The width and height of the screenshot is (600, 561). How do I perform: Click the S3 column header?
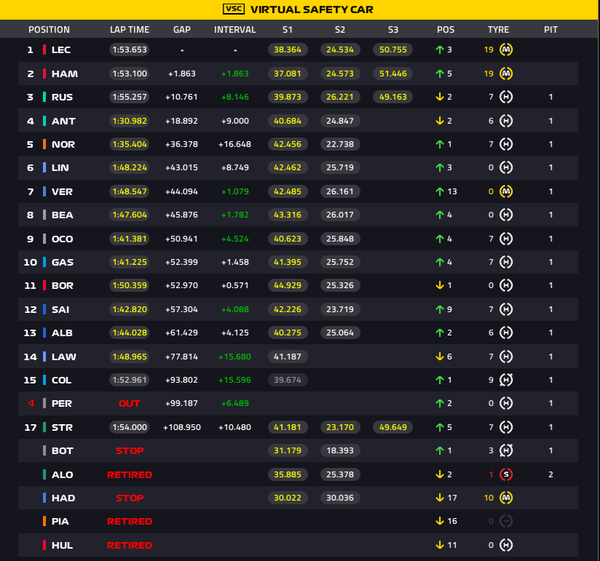393,29
